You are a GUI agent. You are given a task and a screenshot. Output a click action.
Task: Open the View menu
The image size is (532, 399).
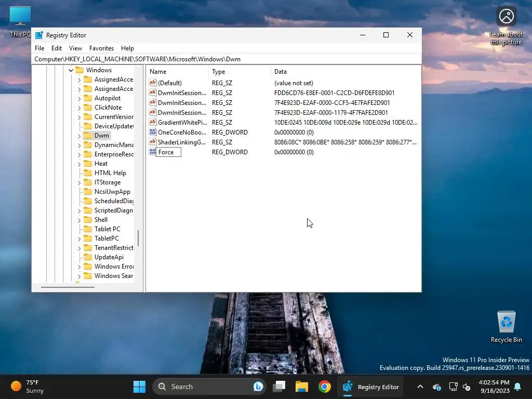pos(75,48)
